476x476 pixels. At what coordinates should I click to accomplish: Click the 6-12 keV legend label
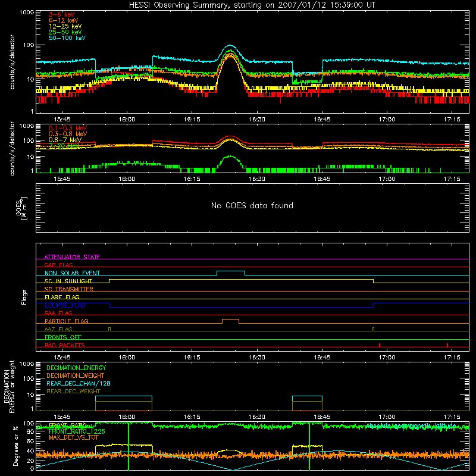pos(63,20)
